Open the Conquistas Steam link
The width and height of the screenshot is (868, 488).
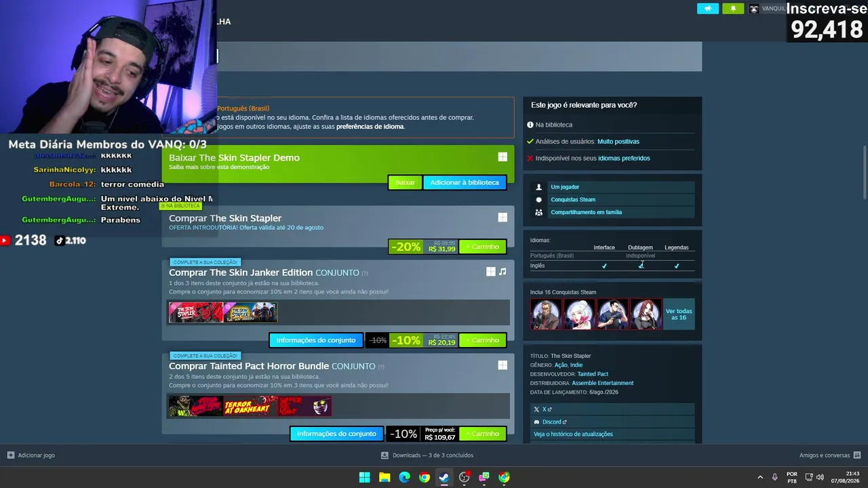coord(573,200)
